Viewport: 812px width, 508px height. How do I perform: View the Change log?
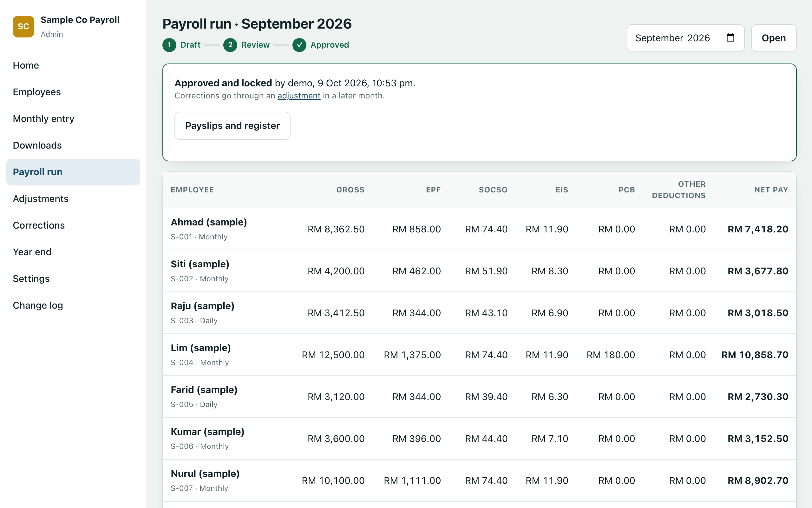coord(73,305)
